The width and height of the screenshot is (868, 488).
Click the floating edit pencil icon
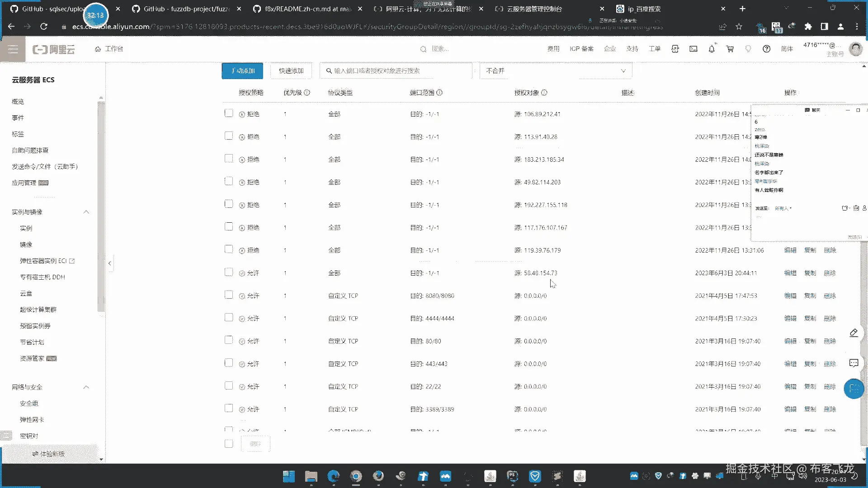coord(854,333)
